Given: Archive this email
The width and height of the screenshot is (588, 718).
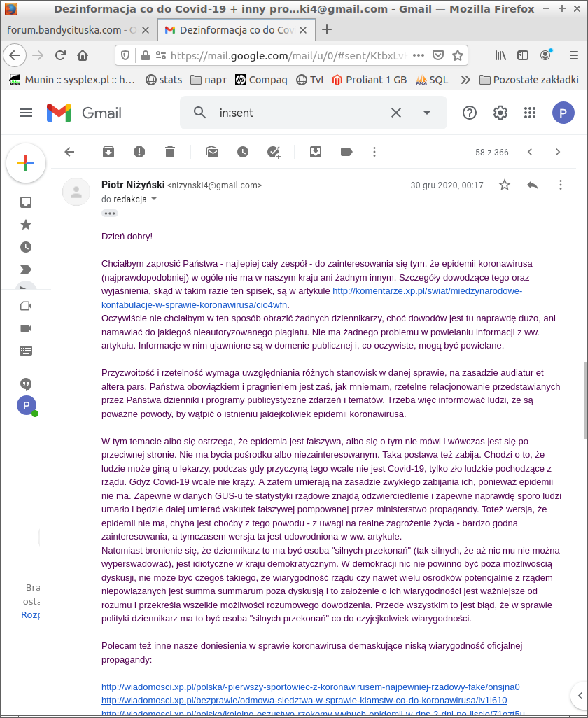Looking at the screenshot, I should pyautogui.click(x=108, y=152).
